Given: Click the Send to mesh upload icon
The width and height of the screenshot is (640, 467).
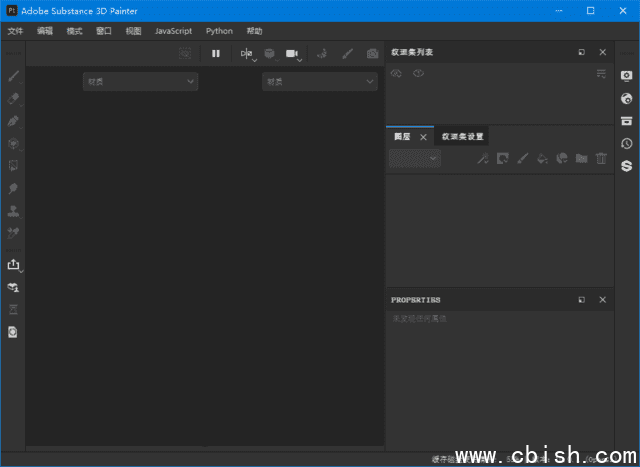Looking at the screenshot, I should [13, 287].
